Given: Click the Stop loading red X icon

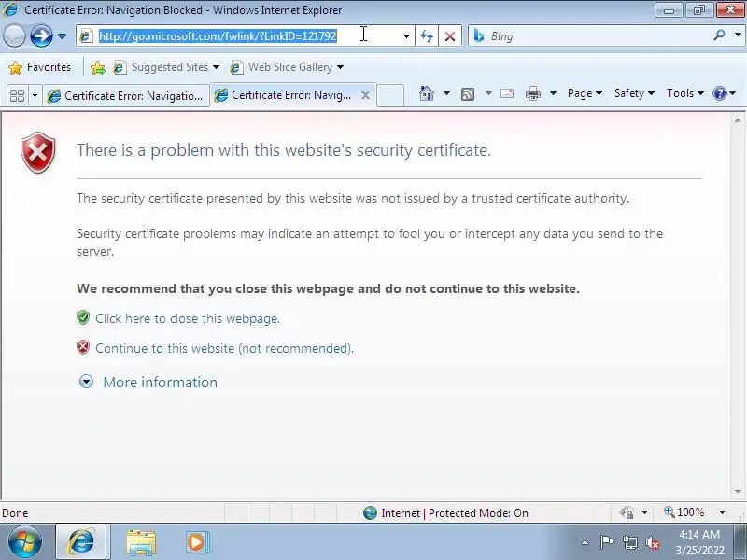Looking at the screenshot, I should click(450, 36).
